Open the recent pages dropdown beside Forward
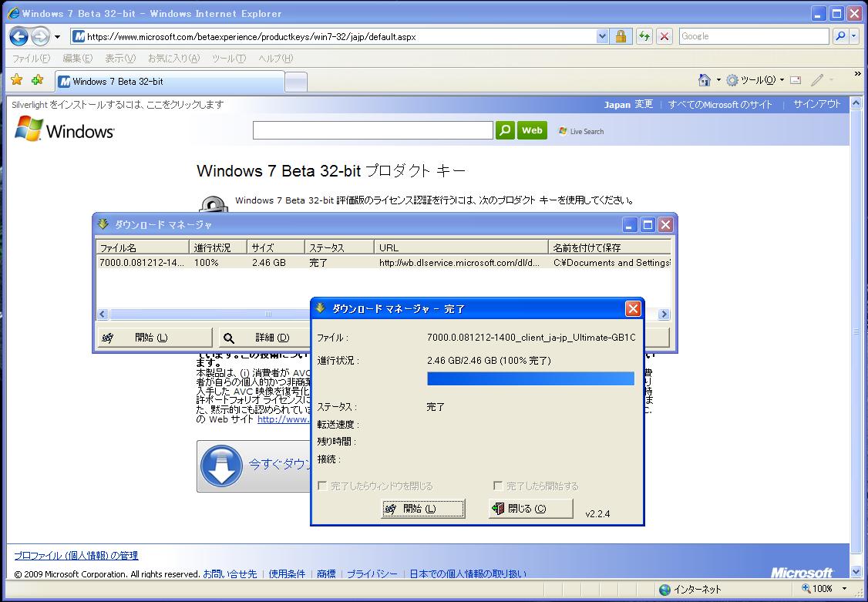868x602 pixels. [57, 38]
